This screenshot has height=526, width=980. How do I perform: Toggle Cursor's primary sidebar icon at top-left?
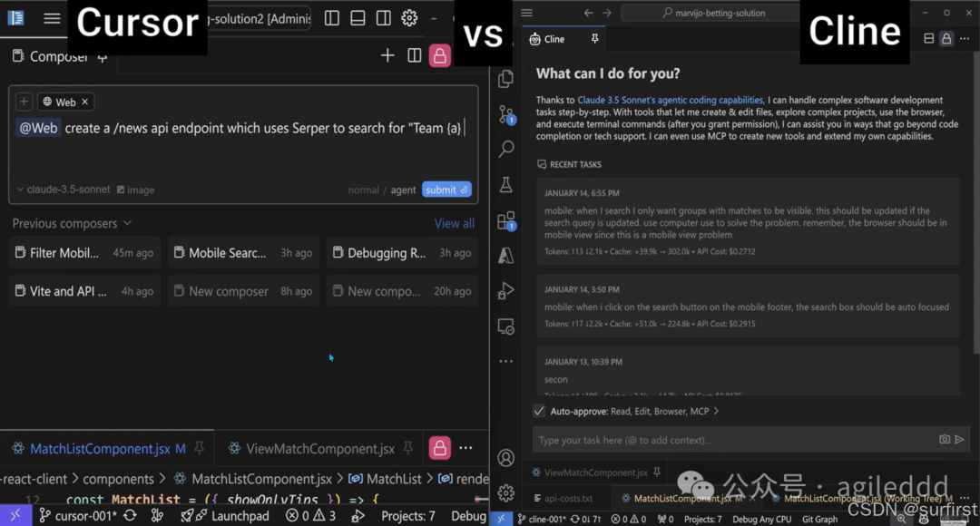click(x=15, y=18)
